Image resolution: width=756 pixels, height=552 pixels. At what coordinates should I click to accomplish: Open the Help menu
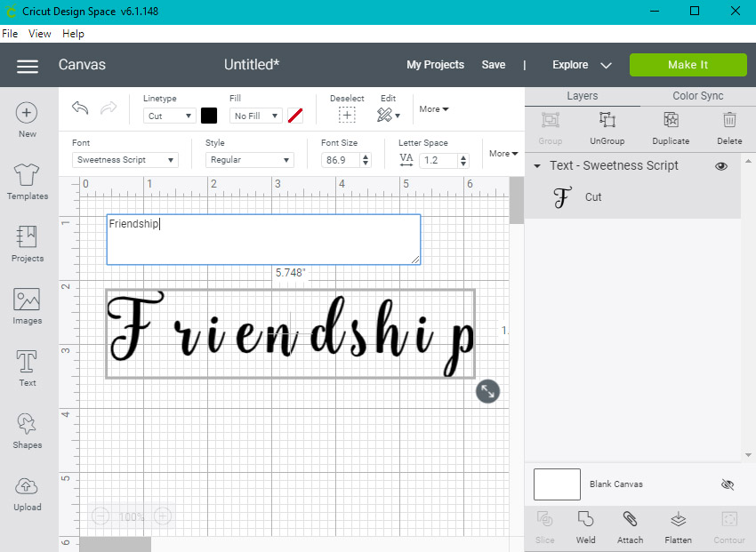(x=73, y=34)
